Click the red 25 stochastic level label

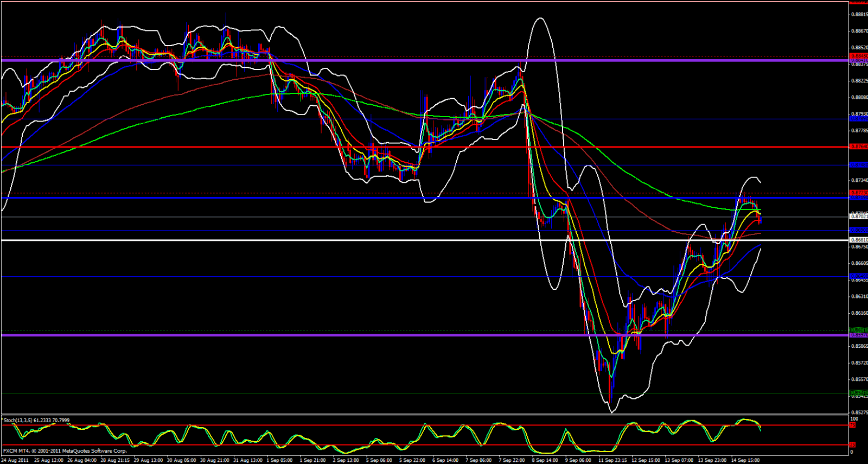[852, 445]
